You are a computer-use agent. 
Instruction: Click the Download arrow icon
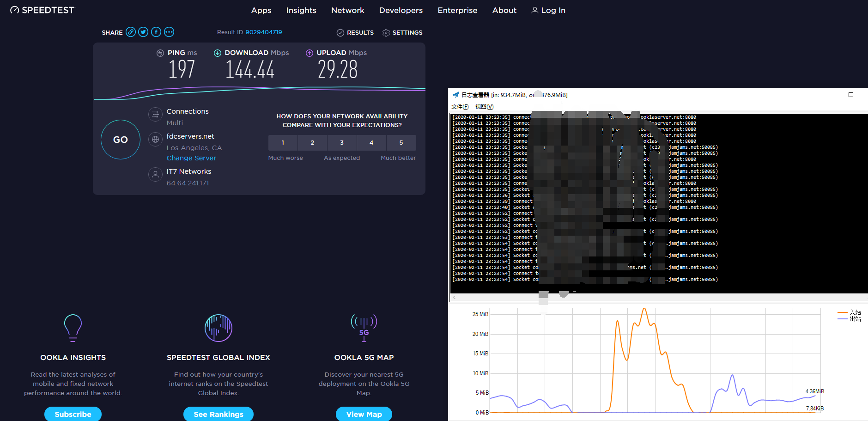(218, 53)
